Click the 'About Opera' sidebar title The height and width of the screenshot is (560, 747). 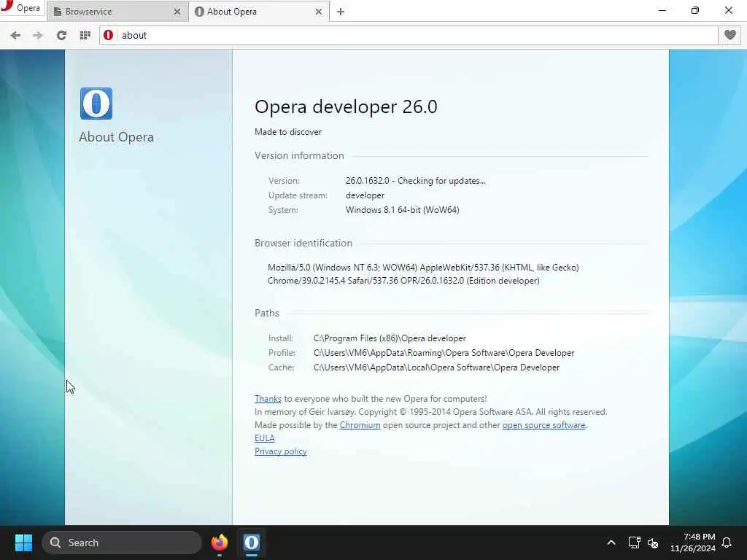tap(116, 137)
